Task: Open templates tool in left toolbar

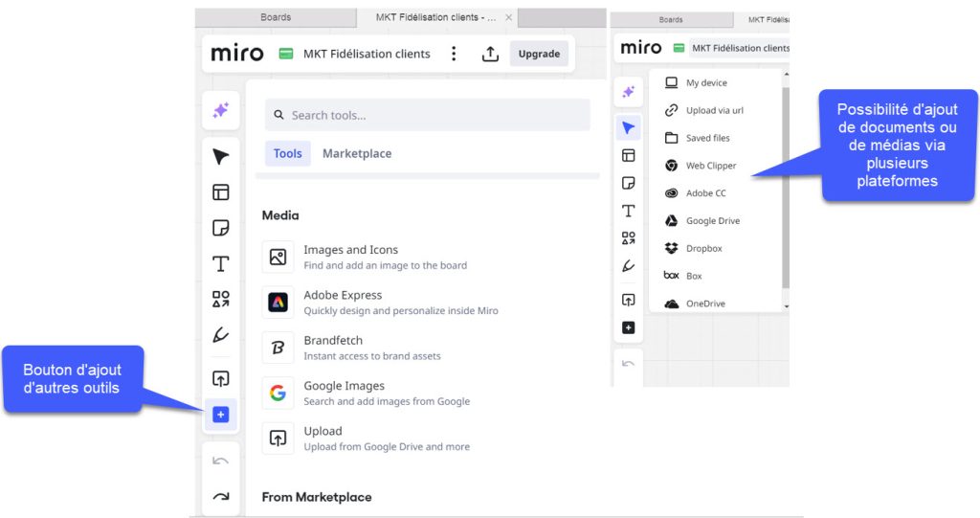Action: coord(221,192)
